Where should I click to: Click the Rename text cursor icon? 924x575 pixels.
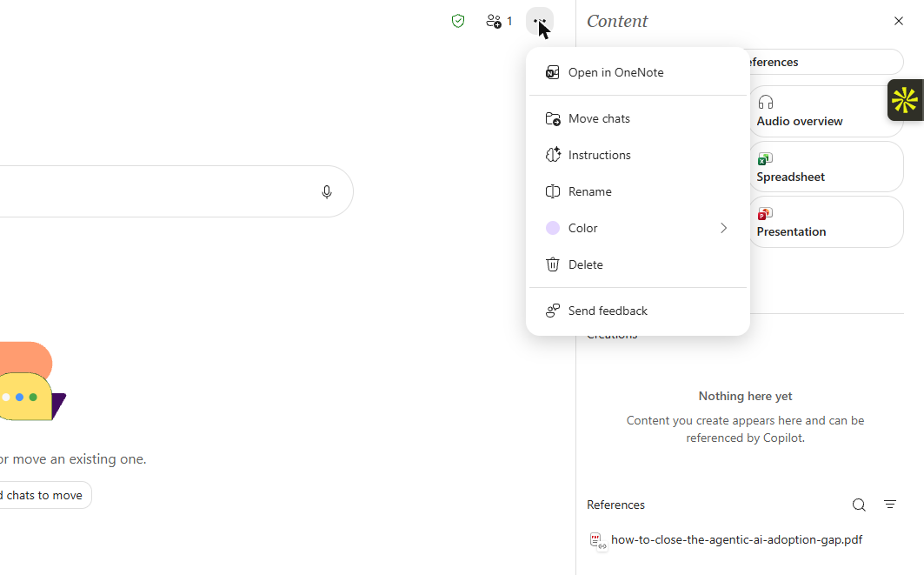pos(552,191)
